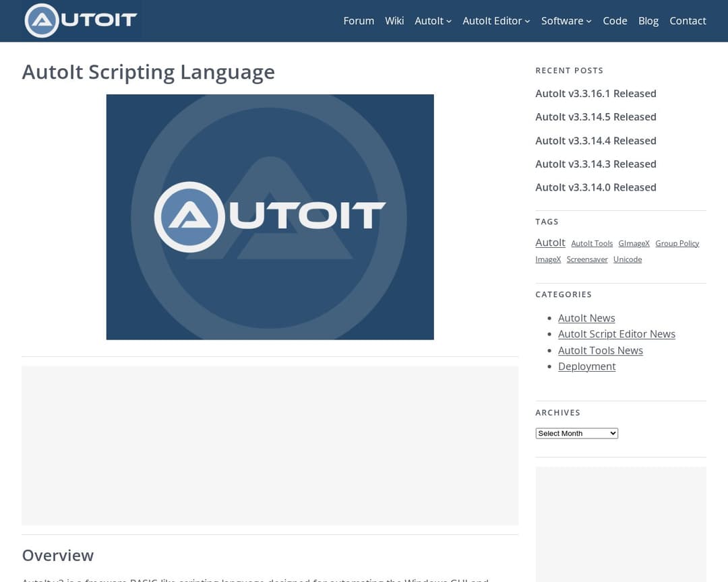Click the GImageX tag
The width and height of the screenshot is (728, 582).
point(634,243)
